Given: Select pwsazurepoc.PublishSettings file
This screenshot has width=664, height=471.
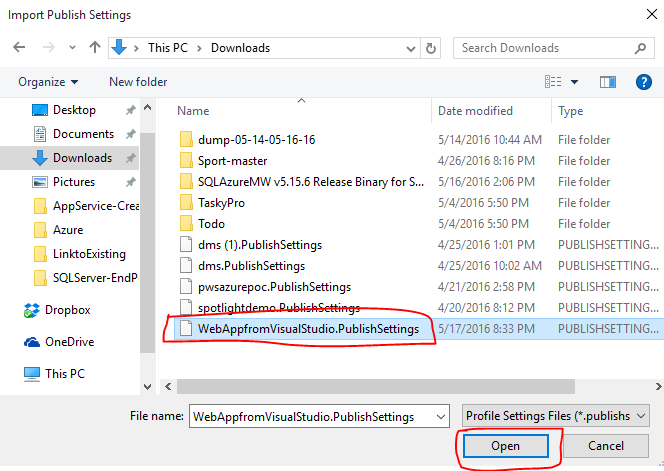Looking at the screenshot, I should [274, 287].
